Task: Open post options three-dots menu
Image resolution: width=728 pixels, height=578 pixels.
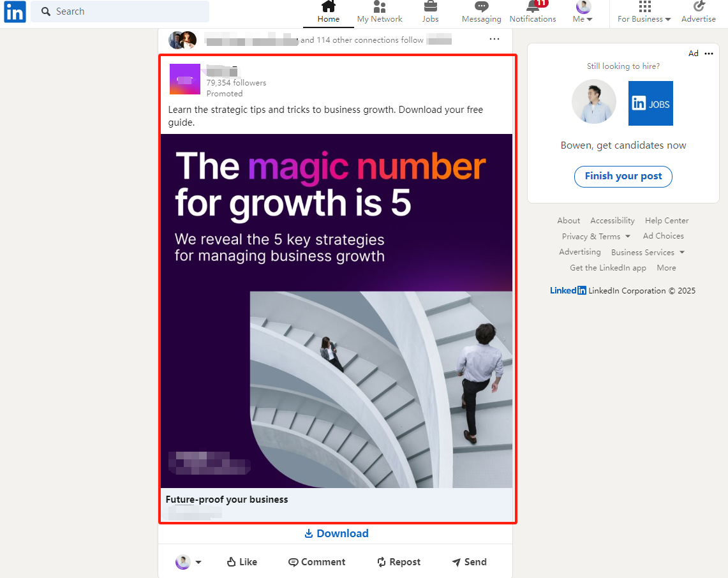Action: 494,39
